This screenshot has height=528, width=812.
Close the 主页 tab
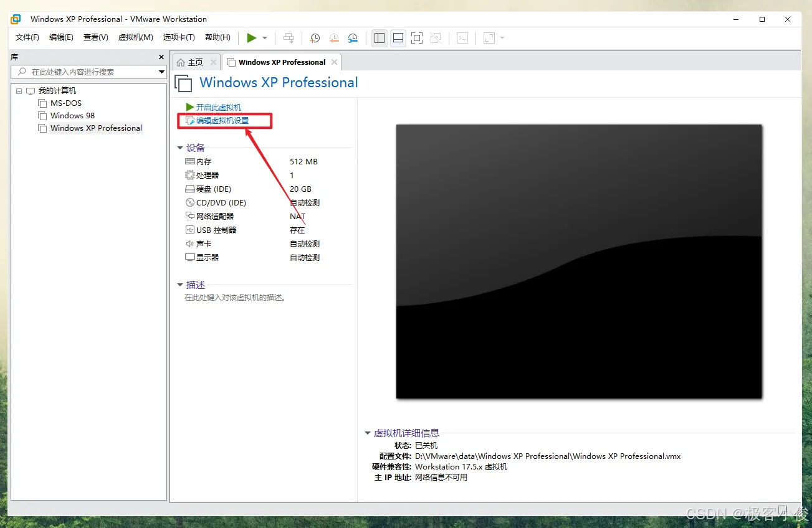pos(213,62)
